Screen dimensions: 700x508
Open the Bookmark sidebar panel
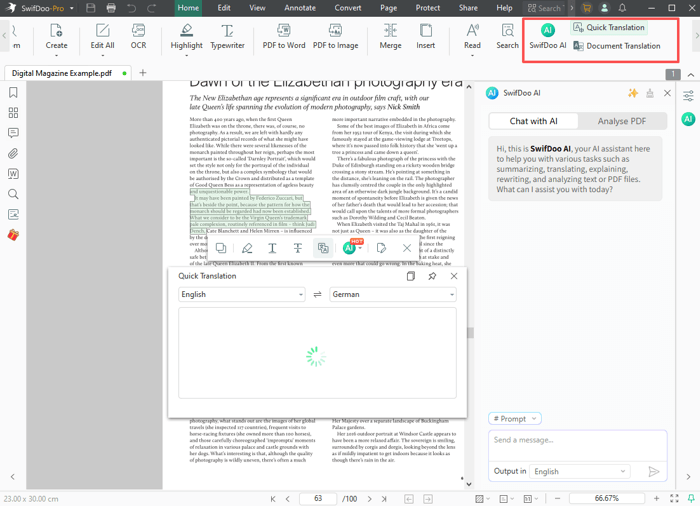[13, 92]
